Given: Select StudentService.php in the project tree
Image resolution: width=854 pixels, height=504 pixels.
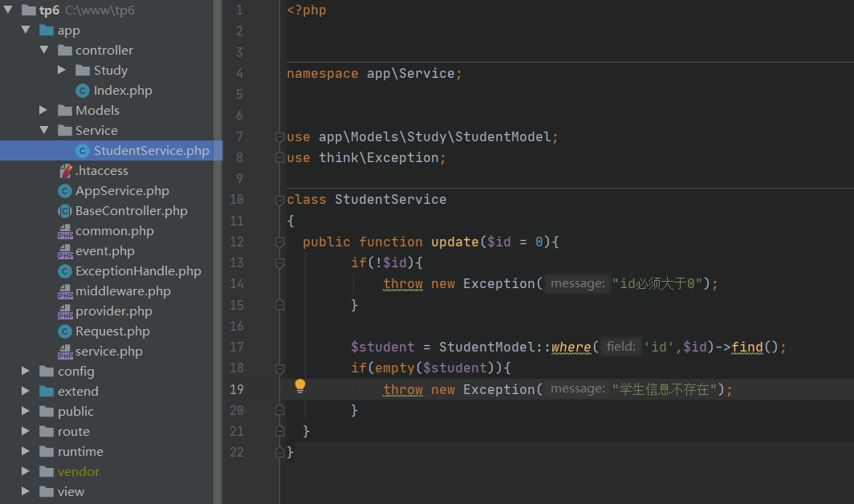Looking at the screenshot, I should 111,151.
